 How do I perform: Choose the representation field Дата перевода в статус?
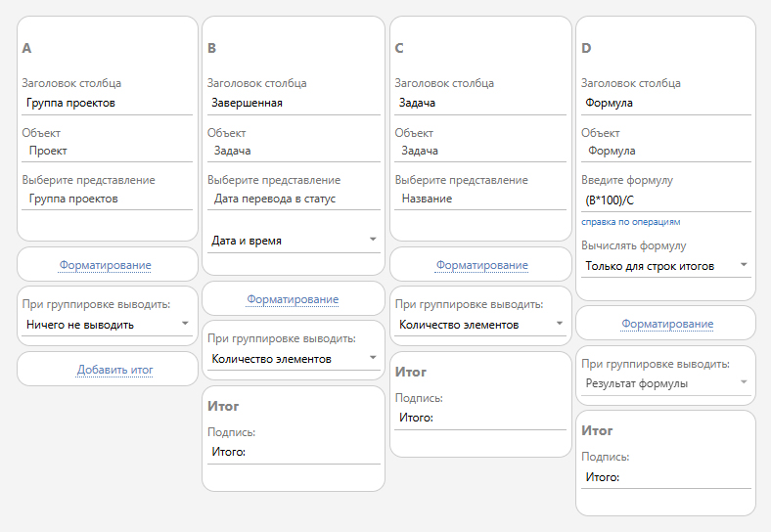(294, 199)
